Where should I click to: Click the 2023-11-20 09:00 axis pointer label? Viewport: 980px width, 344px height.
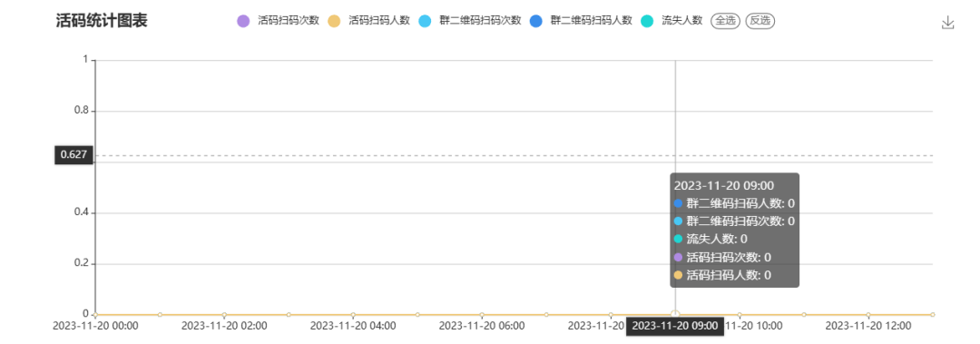[x=675, y=326]
